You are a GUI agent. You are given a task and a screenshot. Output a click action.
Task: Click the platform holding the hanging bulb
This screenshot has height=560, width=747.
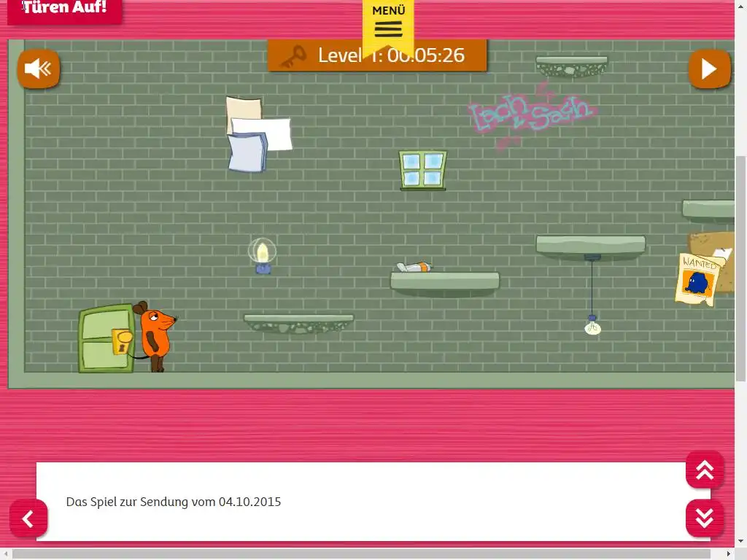click(591, 246)
